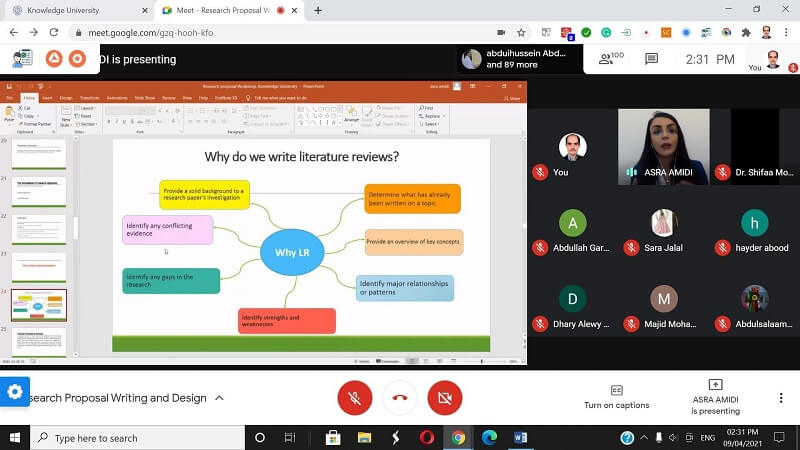Toggle your camera with the red video button
800x450 pixels.
445,397
